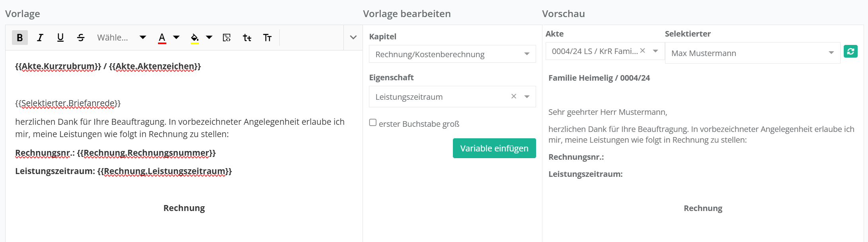Screen dimensions: 868x242
Task: Toggle bold formatting in the editor toolbar
Action: coord(20,38)
